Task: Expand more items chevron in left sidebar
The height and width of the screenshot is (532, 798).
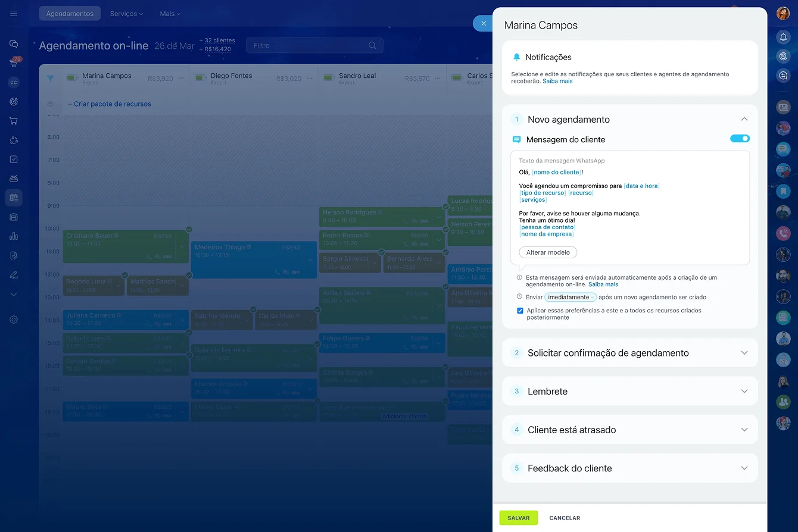Action: click(x=14, y=294)
